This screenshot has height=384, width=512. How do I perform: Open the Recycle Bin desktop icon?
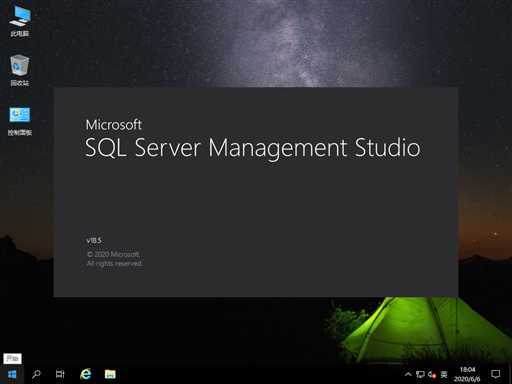click(x=20, y=70)
